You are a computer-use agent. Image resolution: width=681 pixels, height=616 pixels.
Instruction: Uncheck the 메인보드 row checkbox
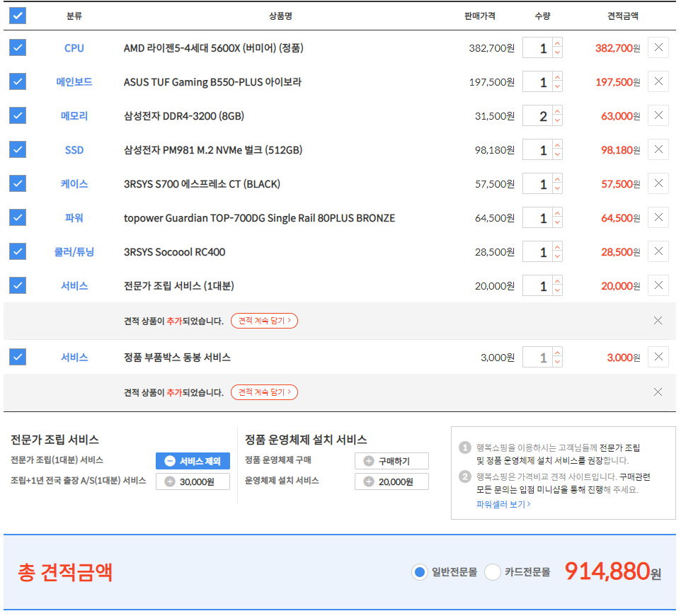click(18, 81)
